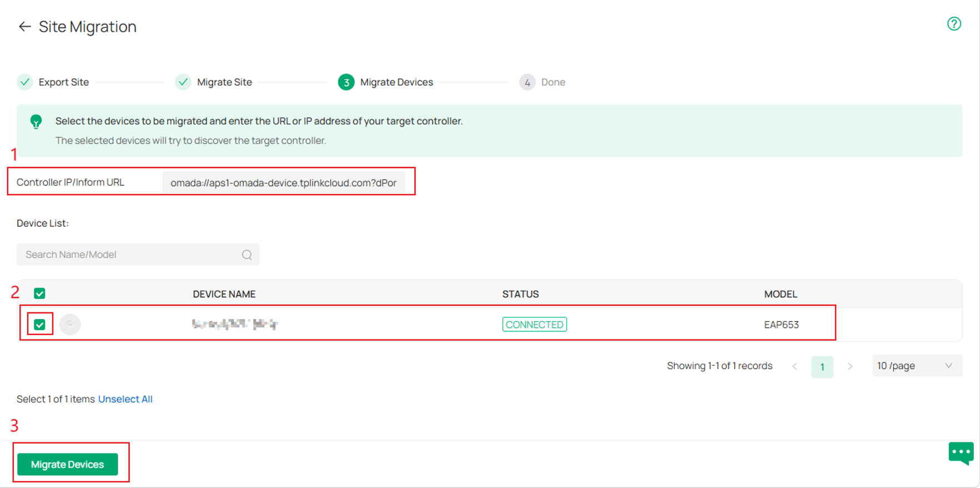
Task: Toggle the select-all checkbox in the table header
Action: pos(39,293)
